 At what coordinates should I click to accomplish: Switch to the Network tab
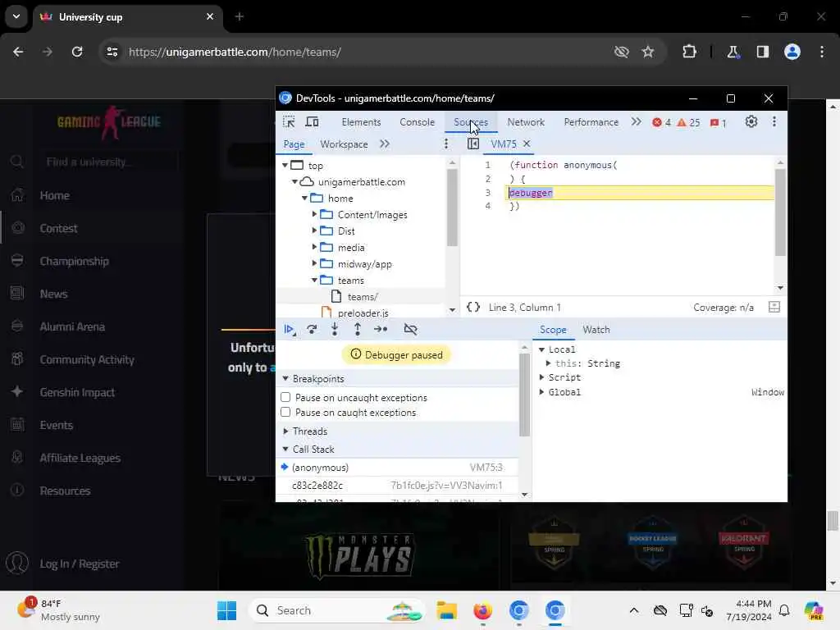526,122
